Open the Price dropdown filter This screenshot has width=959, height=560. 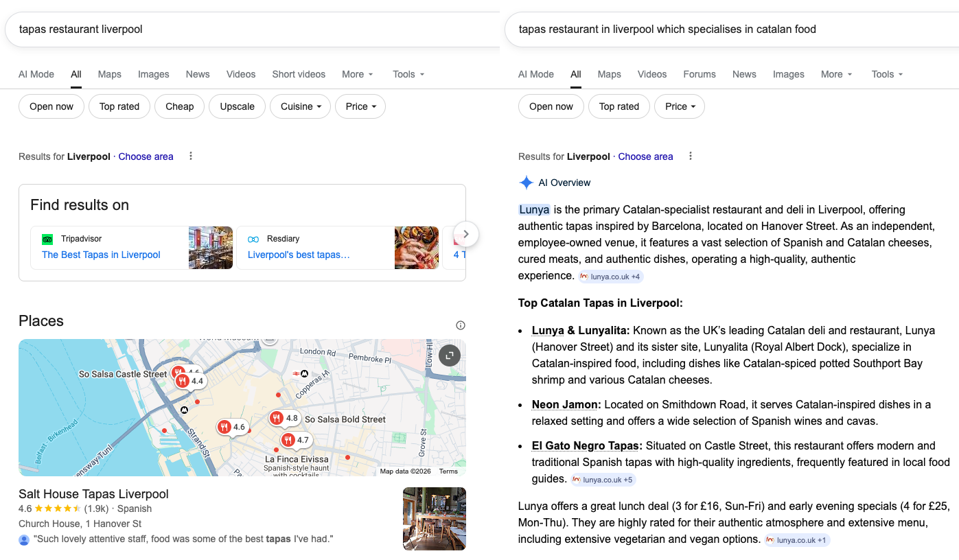360,106
